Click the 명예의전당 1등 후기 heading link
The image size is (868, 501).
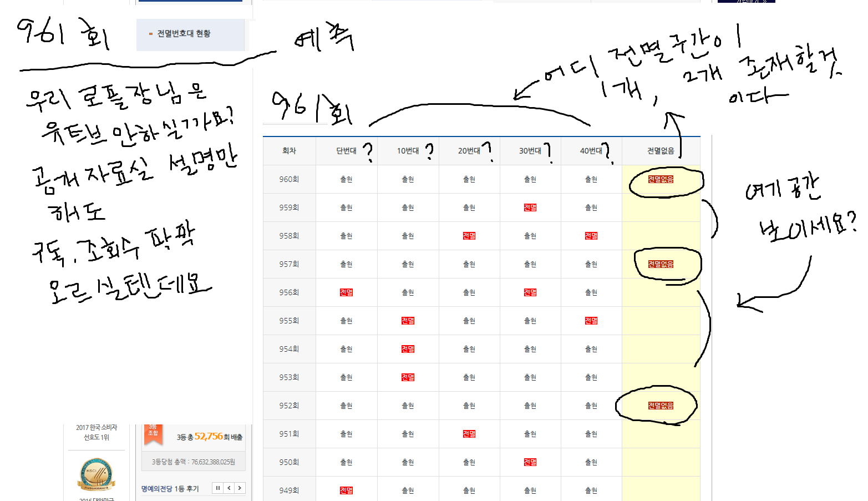[x=170, y=489]
